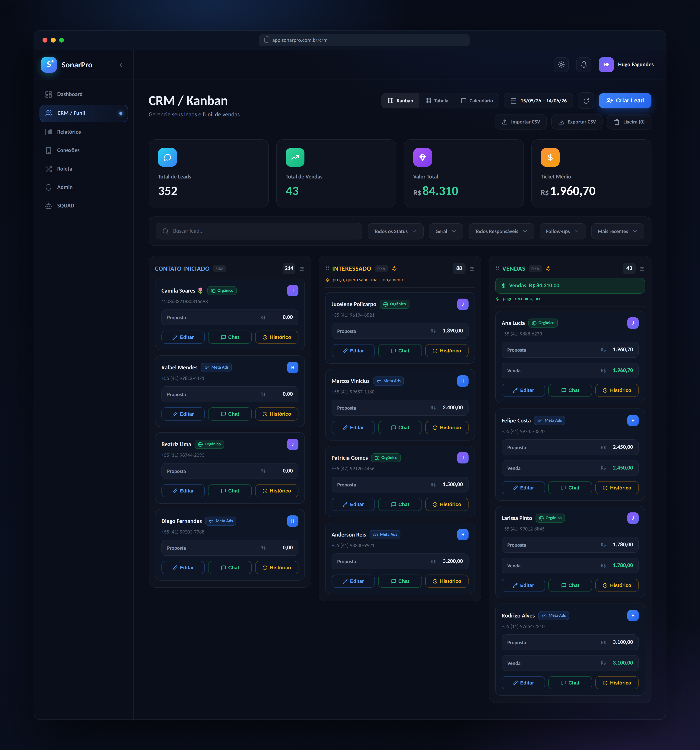Open the Todos os Status dropdown

pyautogui.click(x=395, y=231)
